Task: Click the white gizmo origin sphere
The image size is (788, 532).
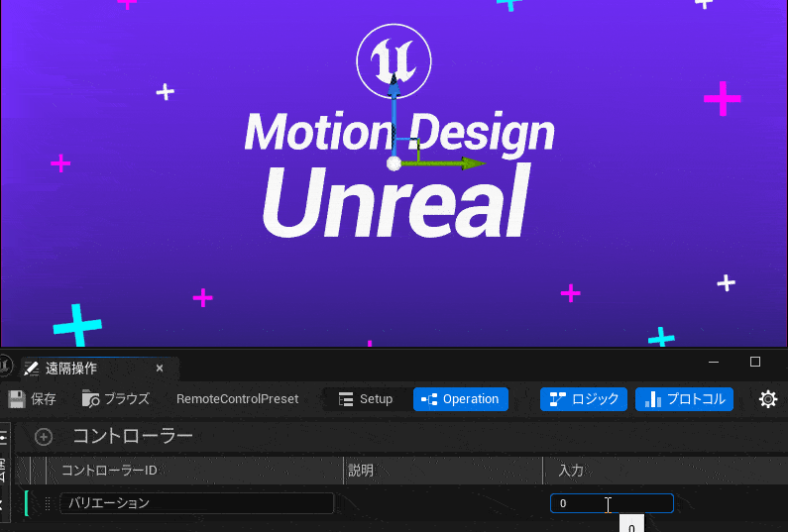Action: tap(394, 163)
